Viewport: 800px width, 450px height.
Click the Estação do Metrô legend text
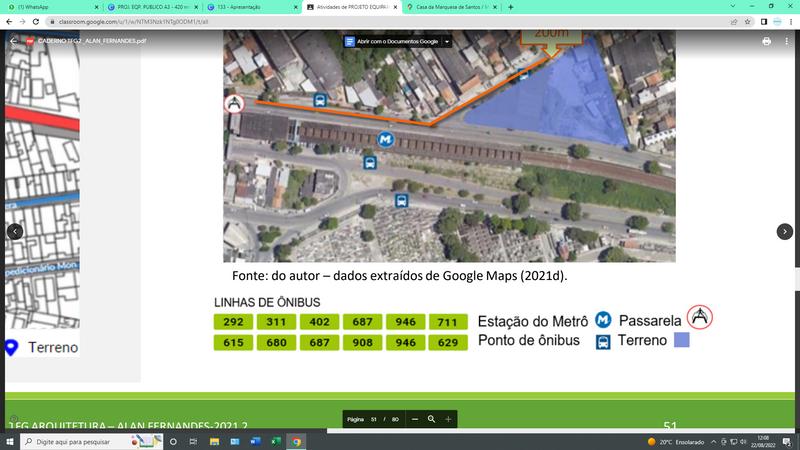click(x=533, y=321)
